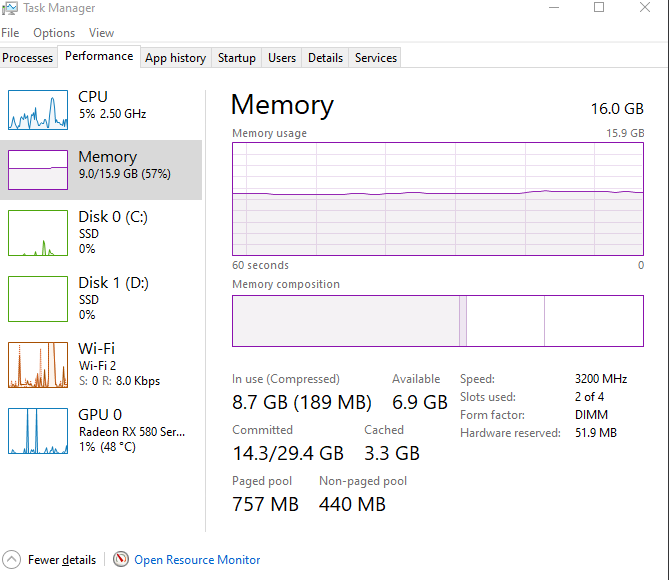Open the File menu

click(x=10, y=33)
